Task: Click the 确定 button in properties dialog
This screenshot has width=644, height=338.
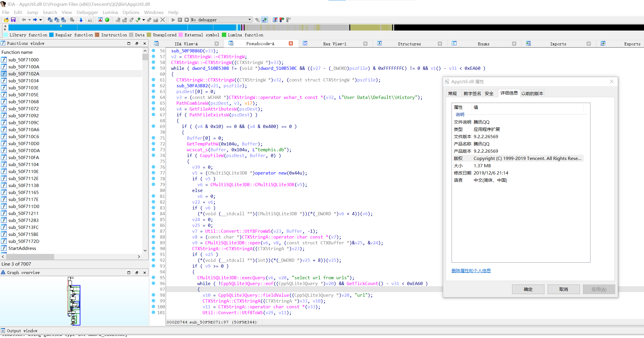Action: 528,289
